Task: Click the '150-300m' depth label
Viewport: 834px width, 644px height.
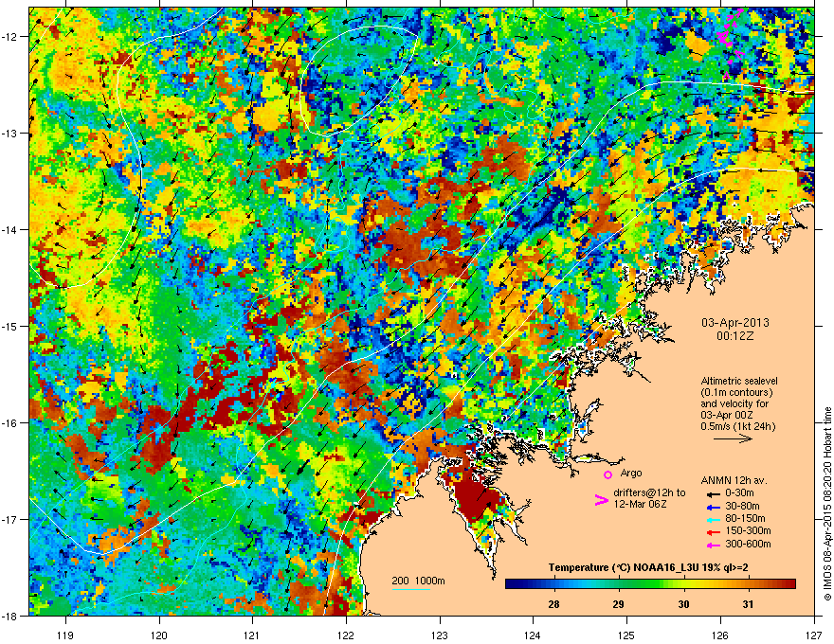Action: tap(748, 530)
